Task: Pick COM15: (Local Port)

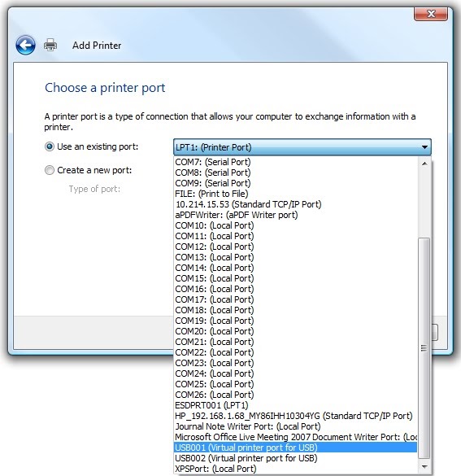Action: click(296, 278)
